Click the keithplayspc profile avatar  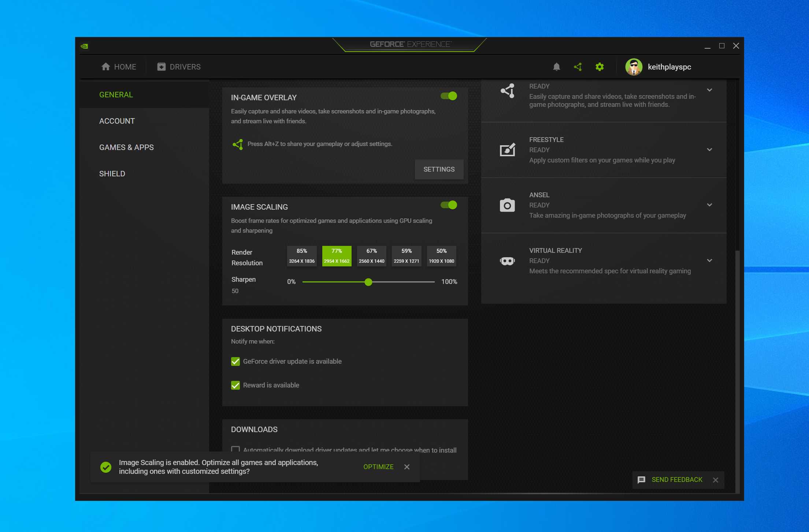tap(634, 67)
